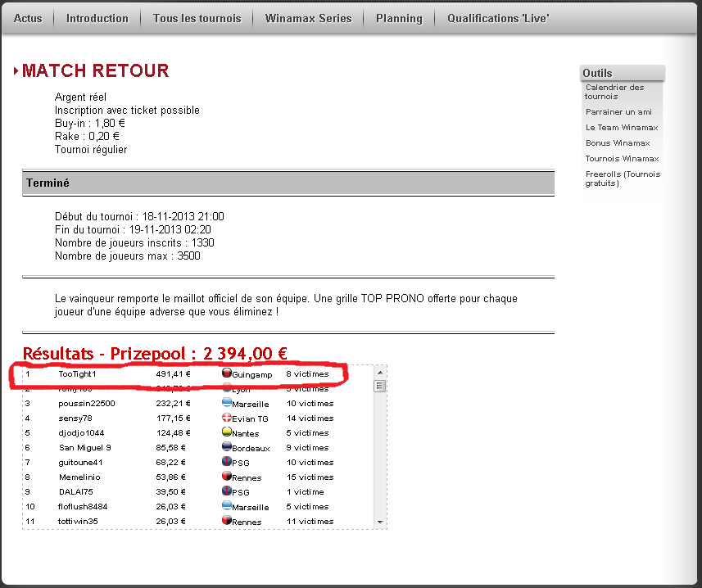Image resolution: width=702 pixels, height=588 pixels.
Task: Select player name DALAI75
Action: pos(76,492)
